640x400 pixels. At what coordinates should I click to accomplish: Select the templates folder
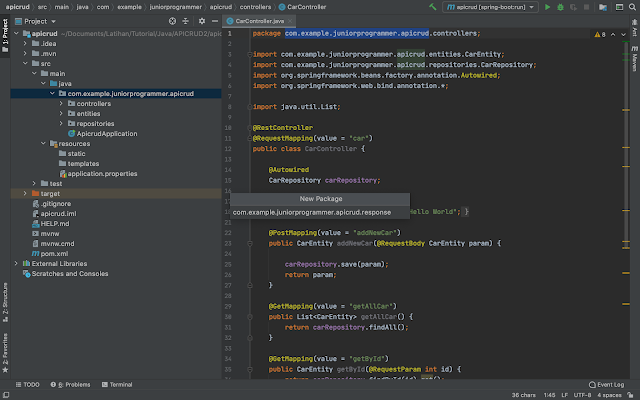pos(79,164)
